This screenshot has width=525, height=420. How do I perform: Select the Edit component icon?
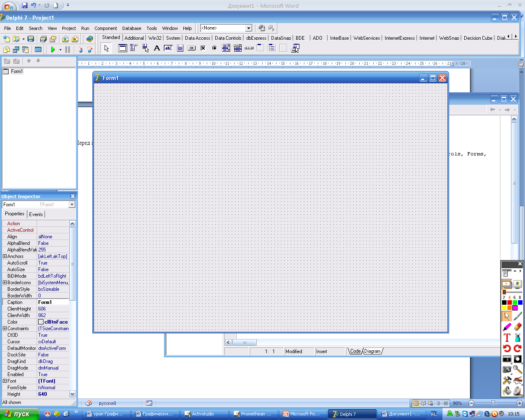pos(168,48)
